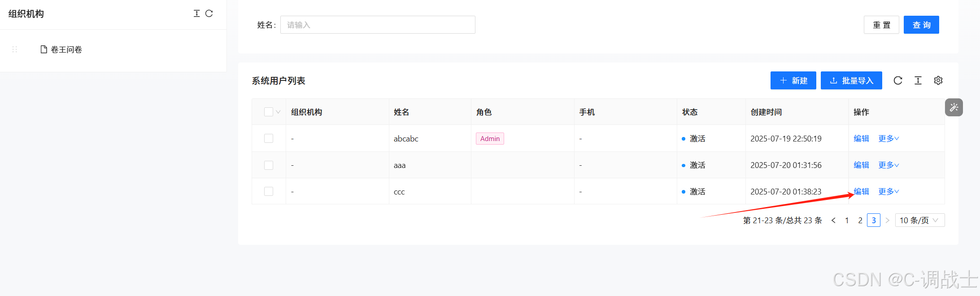Click the Admin role tag
The height and width of the screenshot is (296, 980).
coord(490,139)
